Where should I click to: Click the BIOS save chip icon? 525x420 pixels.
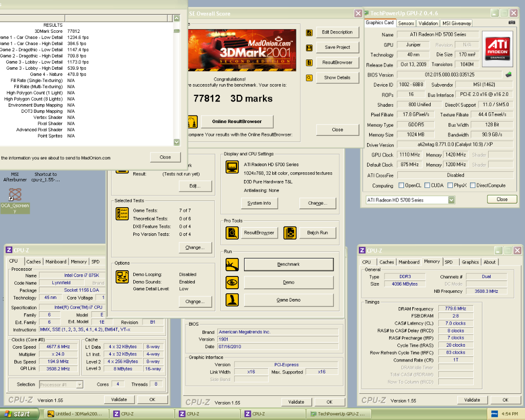[508, 75]
